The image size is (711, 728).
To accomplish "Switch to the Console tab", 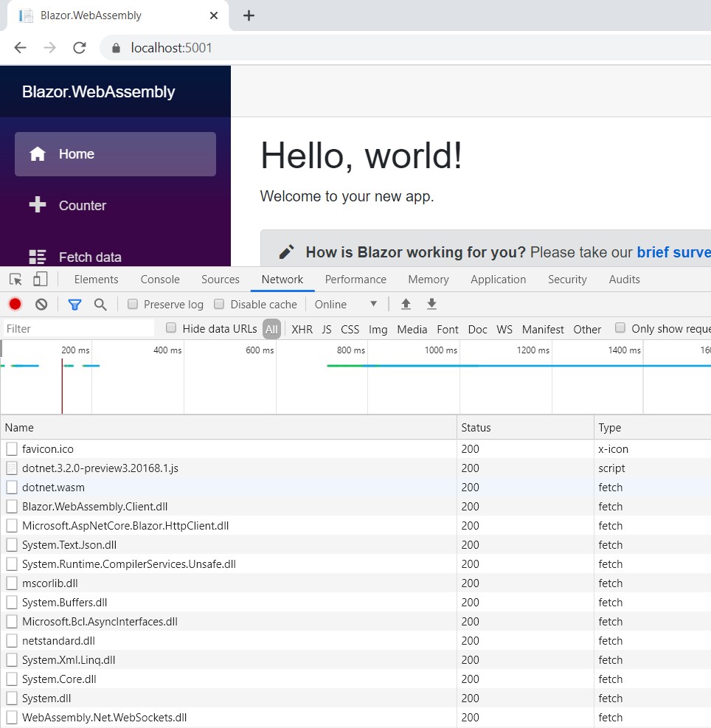I will 160,280.
